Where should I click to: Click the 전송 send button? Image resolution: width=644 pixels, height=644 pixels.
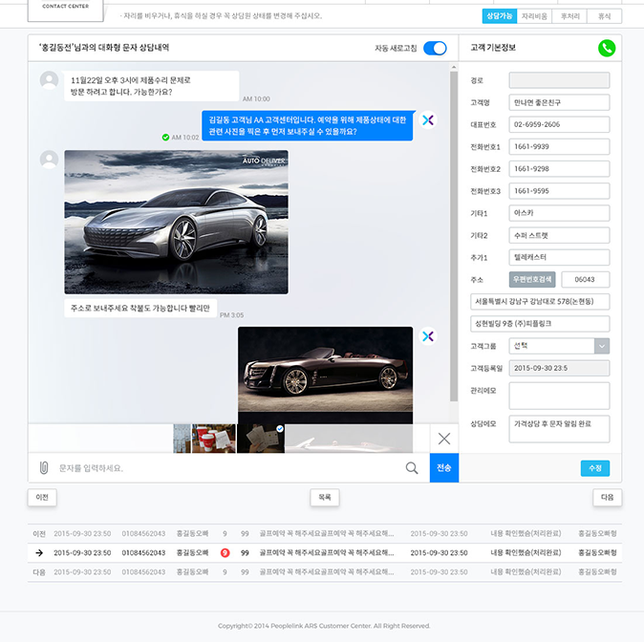(x=443, y=468)
